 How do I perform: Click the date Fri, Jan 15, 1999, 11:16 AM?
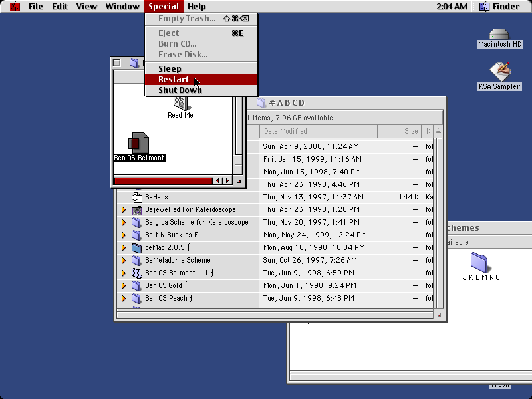click(312, 159)
